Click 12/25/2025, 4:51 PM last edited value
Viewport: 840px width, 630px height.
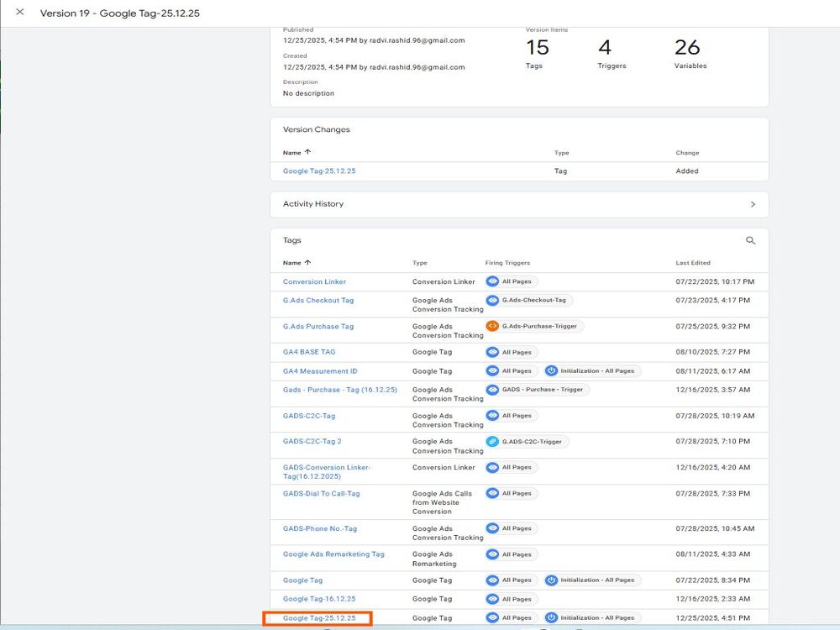point(713,617)
